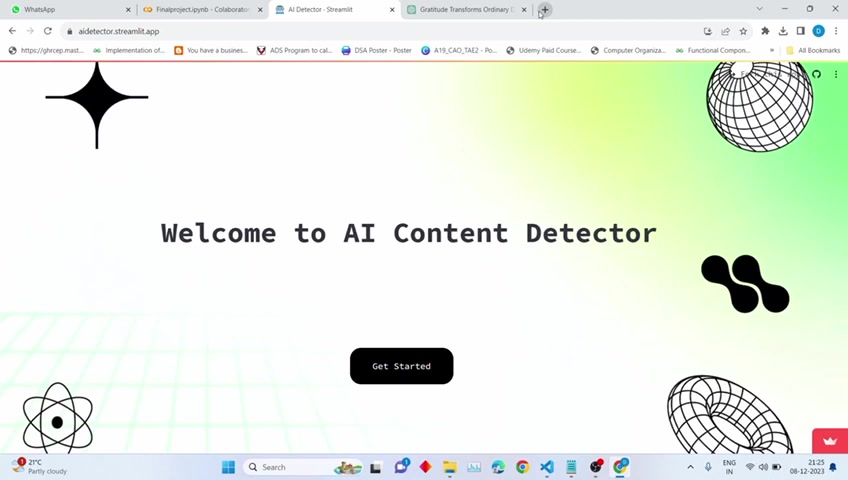Open Visual Studio Code from taskbar

[547, 467]
